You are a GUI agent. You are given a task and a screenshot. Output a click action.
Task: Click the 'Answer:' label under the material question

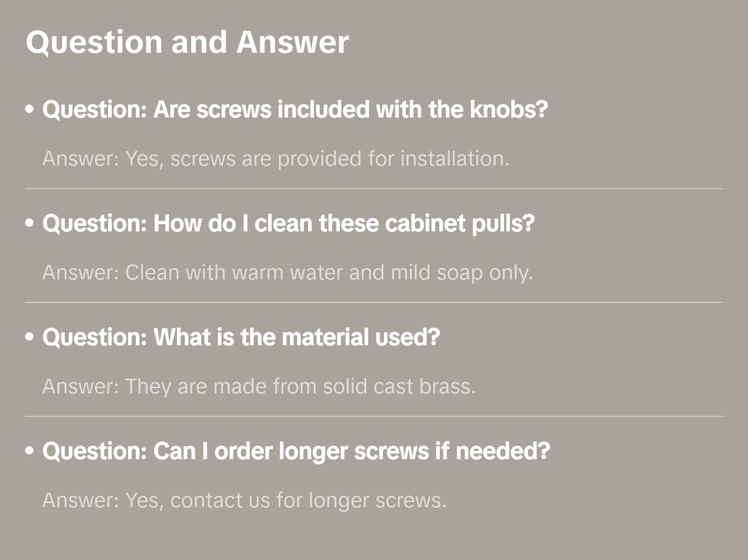81,387
